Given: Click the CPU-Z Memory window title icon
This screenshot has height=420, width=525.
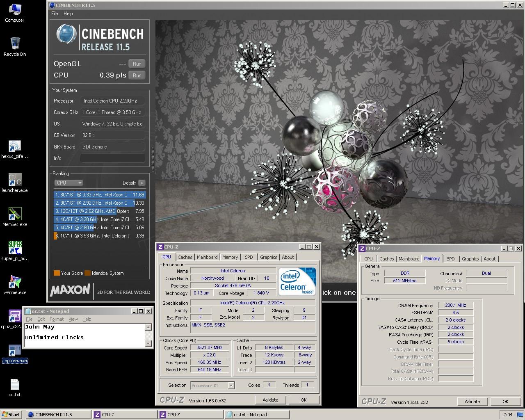Looking at the screenshot, I should (362, 249).
